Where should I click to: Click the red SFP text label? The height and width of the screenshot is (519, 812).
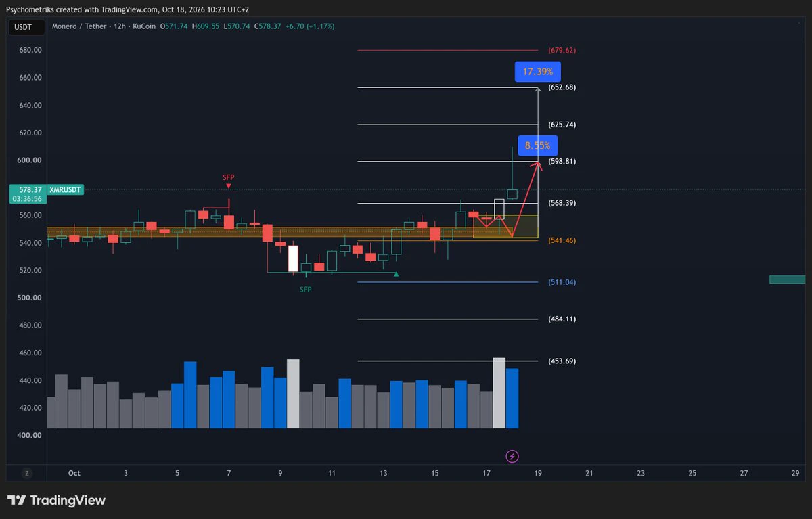pos(229,177)
